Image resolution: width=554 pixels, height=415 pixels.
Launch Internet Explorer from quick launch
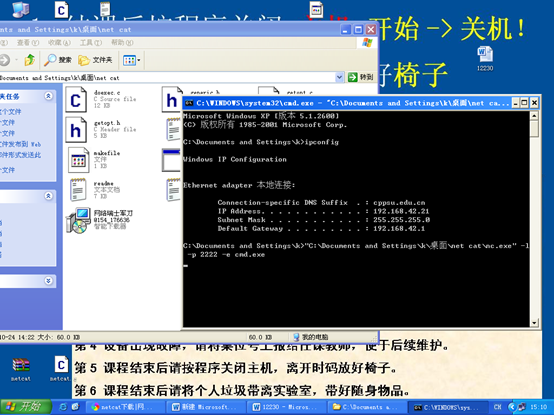pos(63,407)
